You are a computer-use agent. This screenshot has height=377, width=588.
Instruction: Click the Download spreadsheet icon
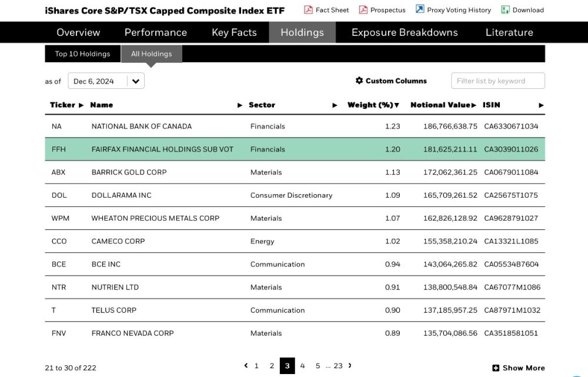(505, 10)
